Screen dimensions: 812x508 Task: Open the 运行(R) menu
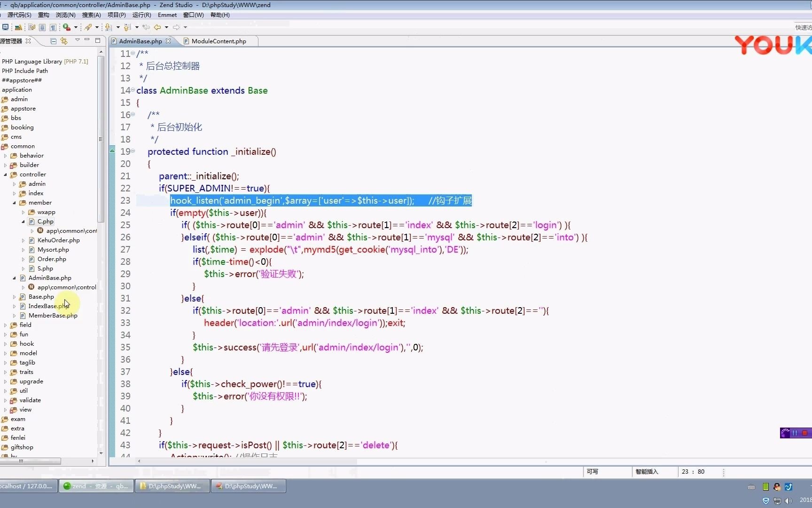pos(142,15)
